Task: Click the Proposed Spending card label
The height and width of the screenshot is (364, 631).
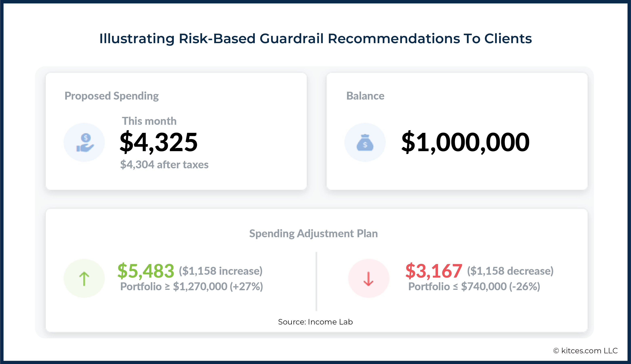Action: tap(111, 96)
